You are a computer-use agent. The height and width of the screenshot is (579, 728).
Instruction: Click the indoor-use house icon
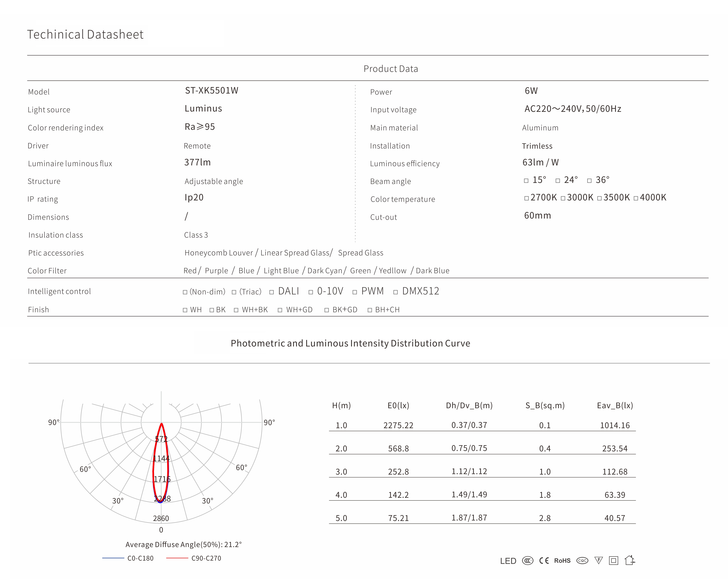[x=629, y=560]
